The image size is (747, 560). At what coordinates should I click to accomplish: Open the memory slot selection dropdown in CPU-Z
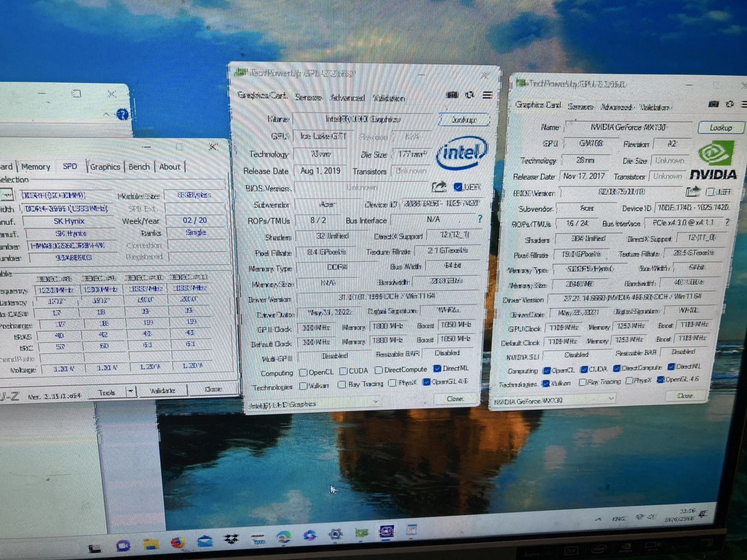pyautogui.click(x=8, y=195)
